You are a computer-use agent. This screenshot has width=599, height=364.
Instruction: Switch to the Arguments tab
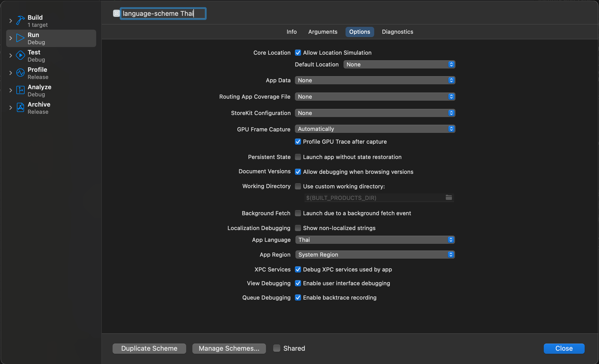click(323, 32)
